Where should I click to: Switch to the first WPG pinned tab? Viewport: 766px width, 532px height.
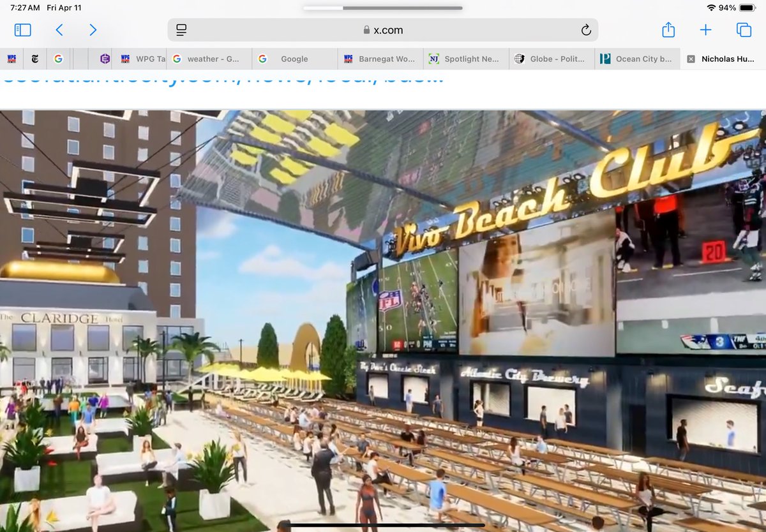11,59
